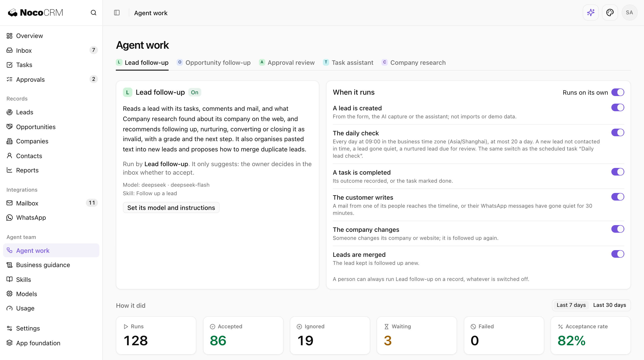Select the Lead follow-up tab
The width and height of the screenshot is (644, 360).
pyautogui.click(x=142, y=63)
